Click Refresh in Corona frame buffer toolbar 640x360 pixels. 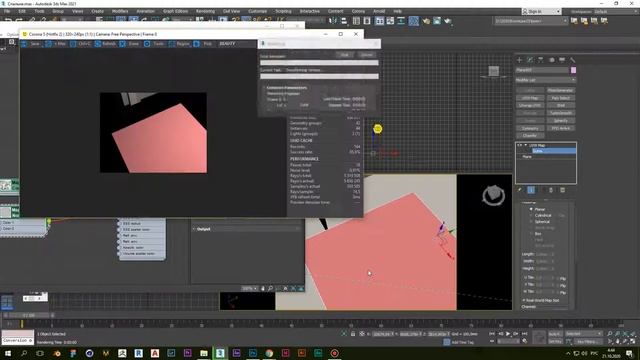106,44
